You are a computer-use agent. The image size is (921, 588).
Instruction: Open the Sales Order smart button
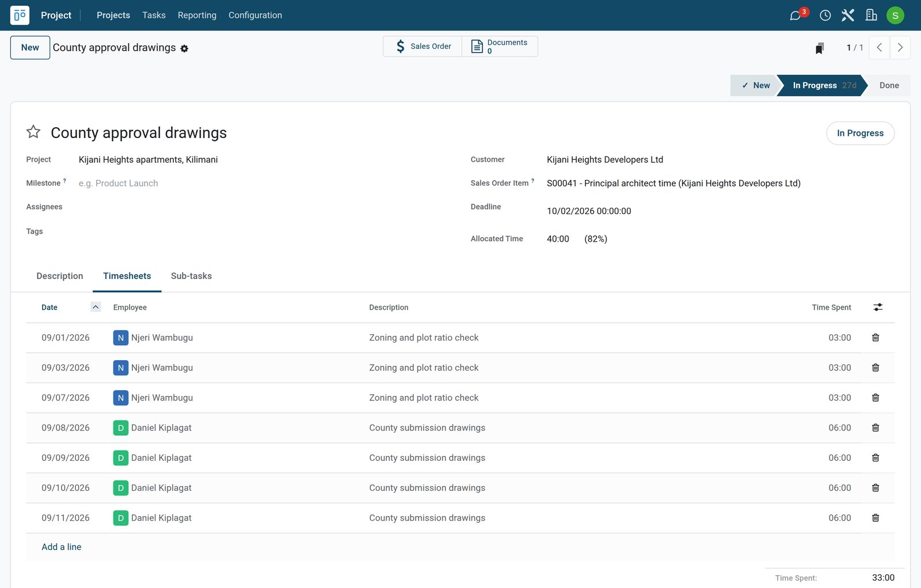coord(423,47)
